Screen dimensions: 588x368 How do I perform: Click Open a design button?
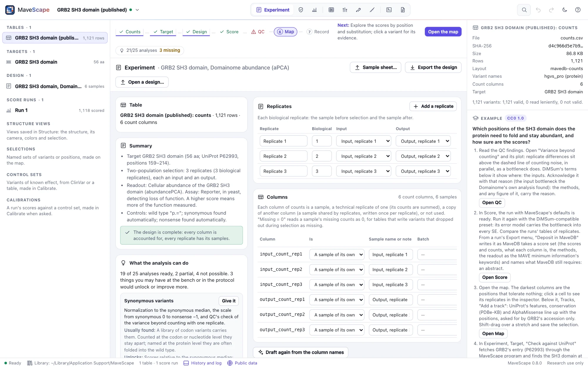(x=142, y=82)
